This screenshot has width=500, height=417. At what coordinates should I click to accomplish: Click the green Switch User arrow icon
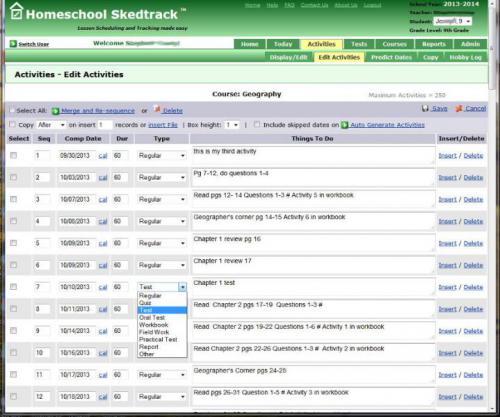(13, 44)
